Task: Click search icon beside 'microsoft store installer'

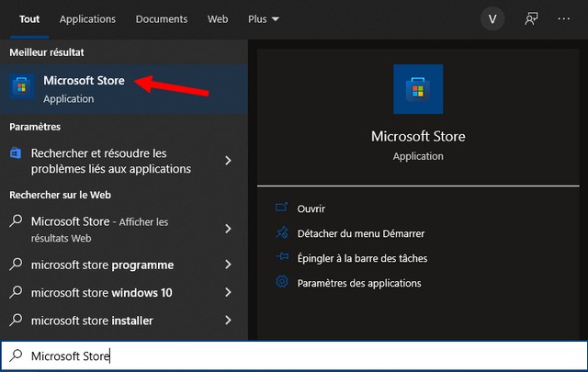Action: click(16, 320)
